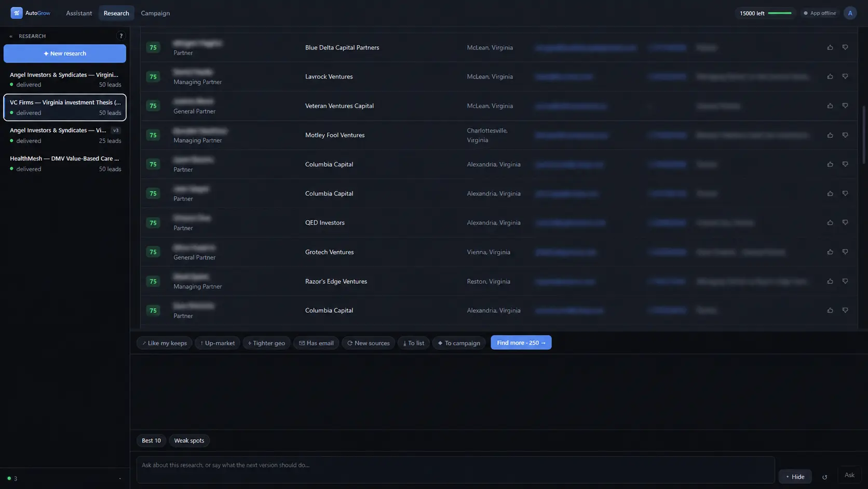Click the Ask button
This screenshot has width=868, height=489.
click(x=849, y=475)
